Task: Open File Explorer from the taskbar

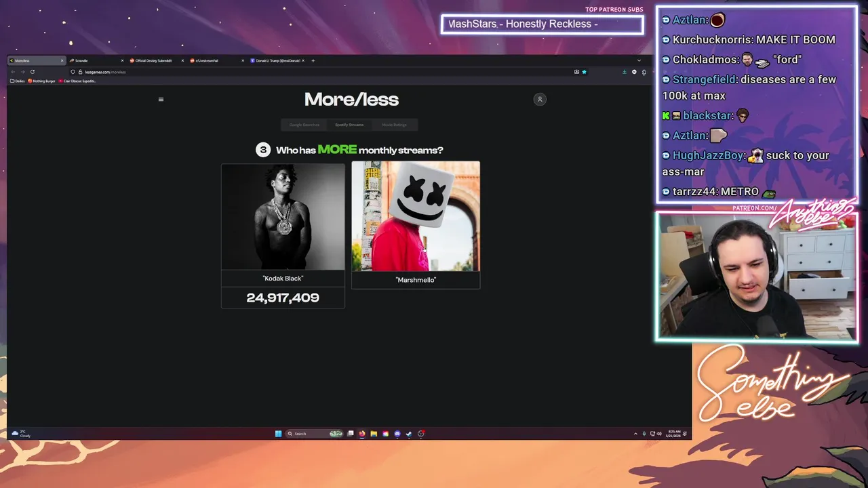Action: (x=374, y=434)
